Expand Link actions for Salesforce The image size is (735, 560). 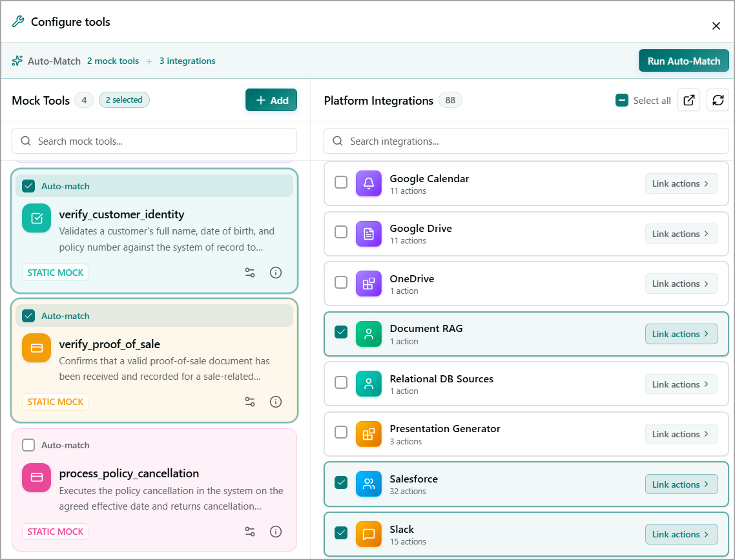pyautogui.click(x=681, y=484)
